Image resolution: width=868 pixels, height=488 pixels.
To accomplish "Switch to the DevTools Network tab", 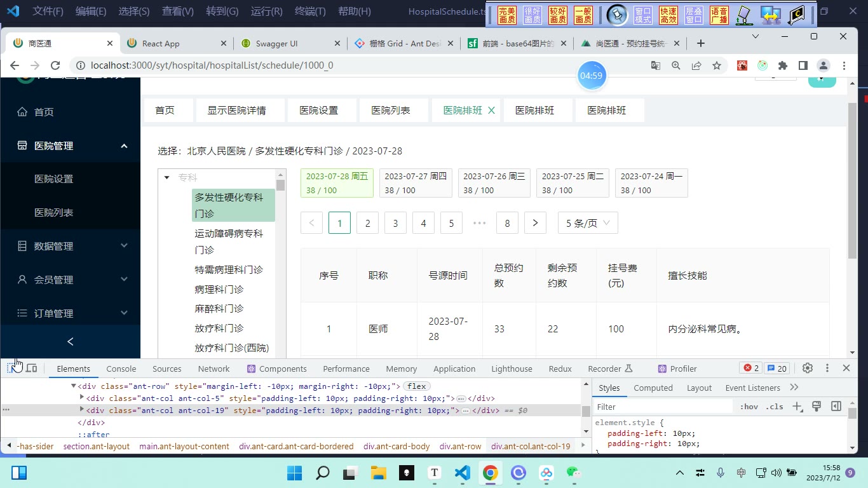I will point(214,369).
